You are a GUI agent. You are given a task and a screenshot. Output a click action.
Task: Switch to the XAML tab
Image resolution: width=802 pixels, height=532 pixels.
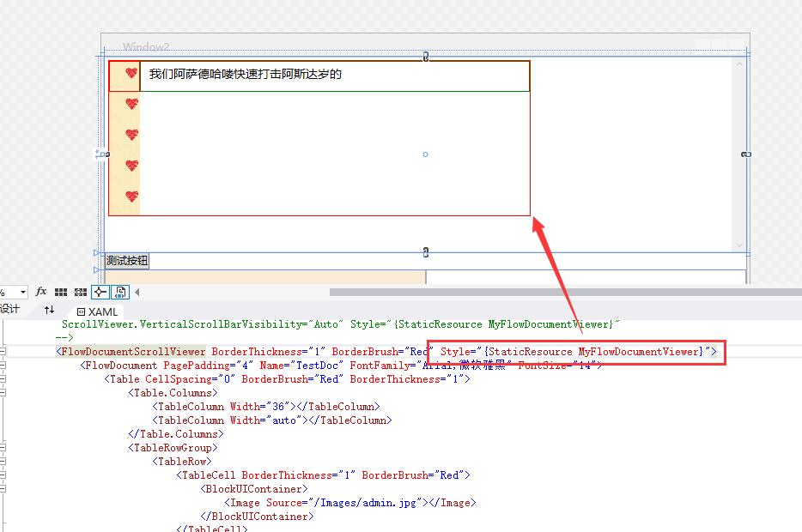97,311
